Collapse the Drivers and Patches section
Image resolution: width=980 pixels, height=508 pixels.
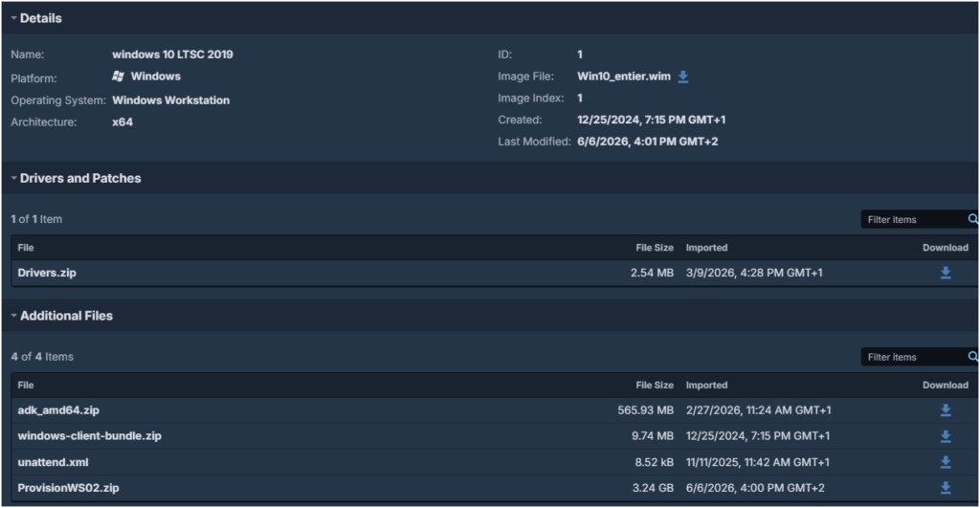pos(13,178)
